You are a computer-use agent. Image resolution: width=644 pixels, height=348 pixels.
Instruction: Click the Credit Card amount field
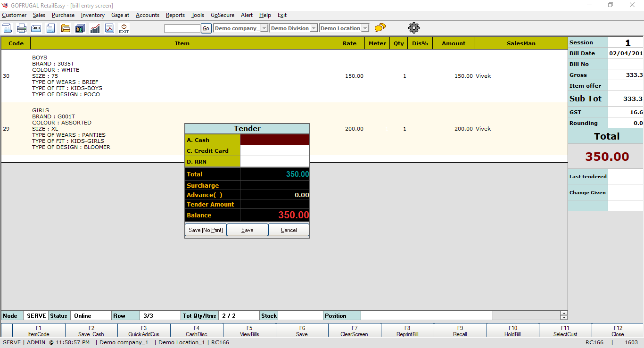(275, 150)
